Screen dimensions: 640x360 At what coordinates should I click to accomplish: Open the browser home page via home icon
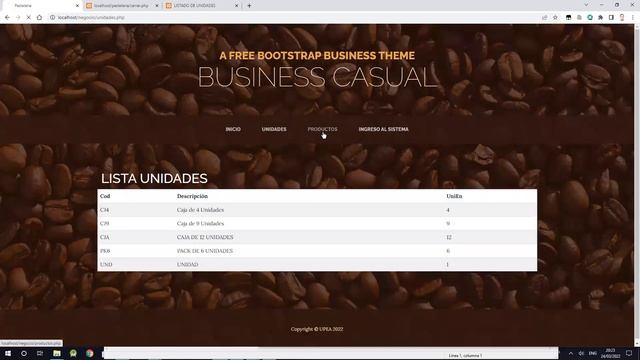click(39, 18)
